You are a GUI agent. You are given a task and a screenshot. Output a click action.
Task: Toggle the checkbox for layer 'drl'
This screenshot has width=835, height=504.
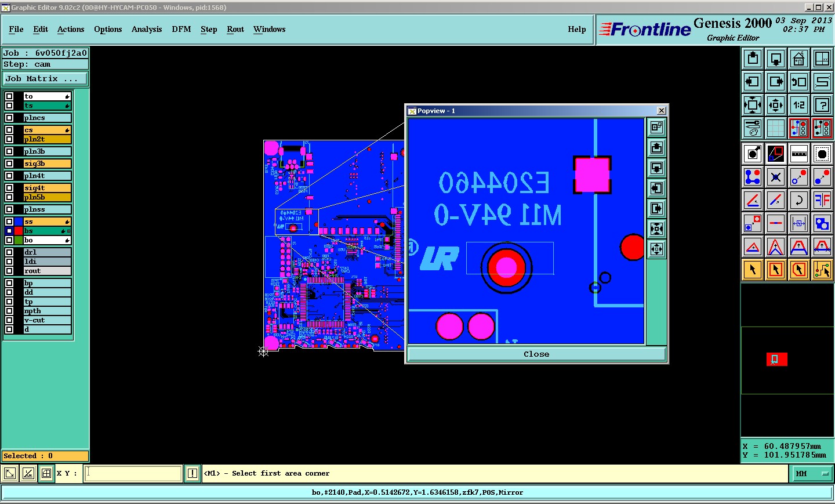pos(9,252)
